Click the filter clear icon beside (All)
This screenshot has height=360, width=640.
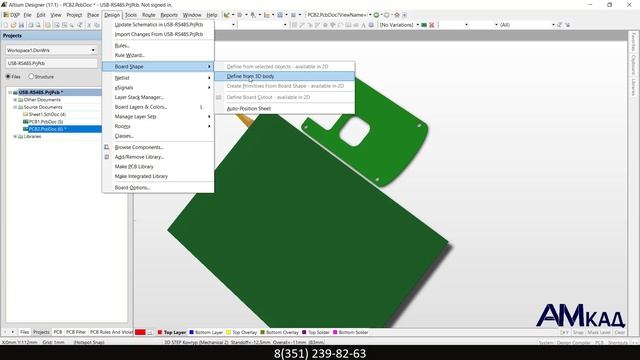pyautogui.click(x=560, y=25)
